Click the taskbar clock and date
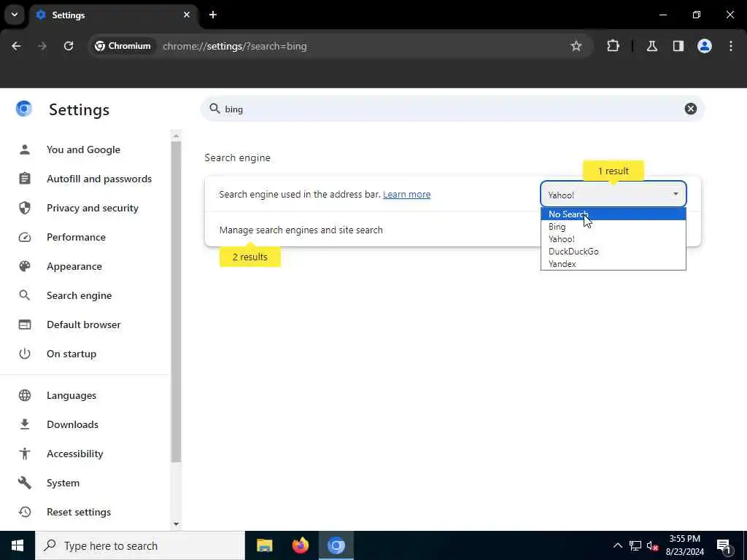 [x=684, y=545]
